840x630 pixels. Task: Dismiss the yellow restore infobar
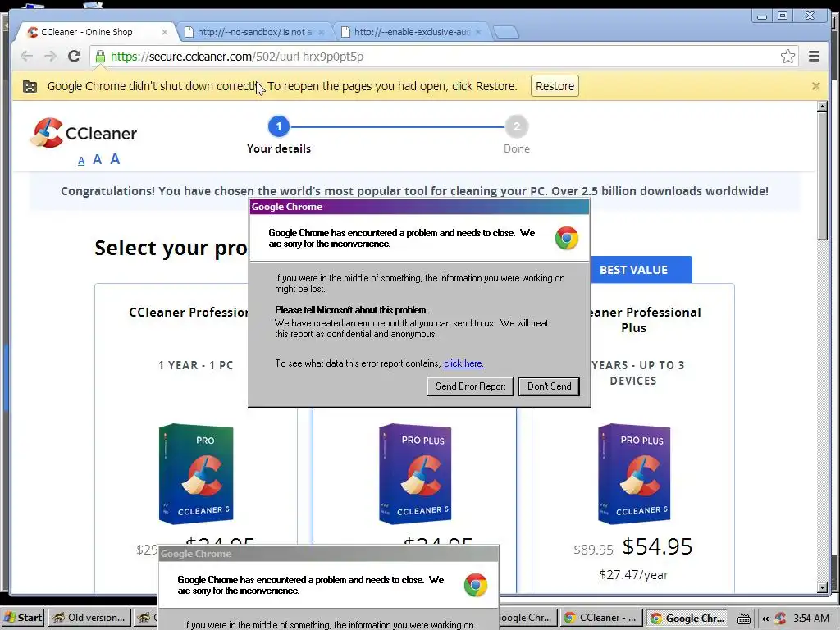815,85
